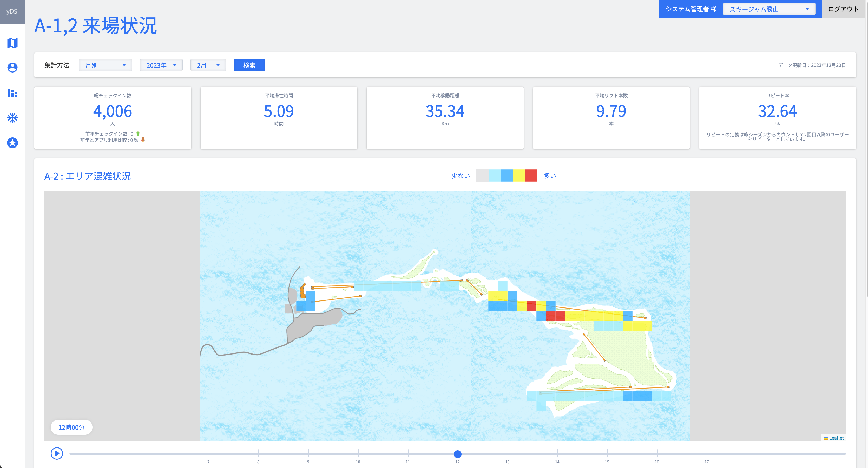Click the timeline slider handle at 12
868x468 pixels.
point(457,454)
